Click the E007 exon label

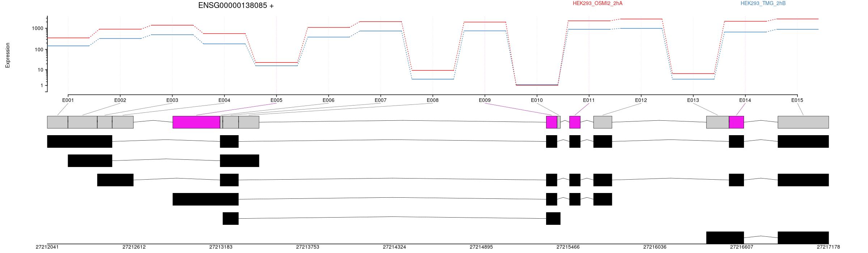(380, 100)
